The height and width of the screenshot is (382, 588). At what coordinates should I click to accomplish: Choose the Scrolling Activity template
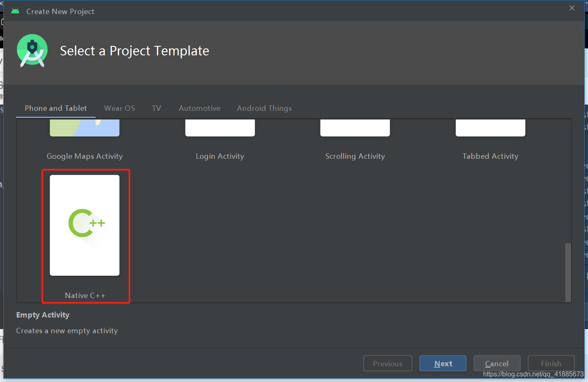pos(355,128)
